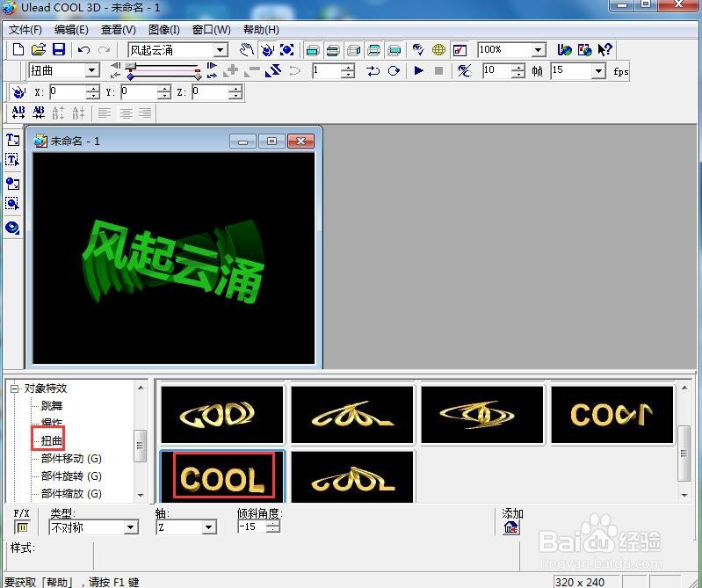Click the globe icon in the main toolbar
Screen dimensions: 702x588
(438, 50)
